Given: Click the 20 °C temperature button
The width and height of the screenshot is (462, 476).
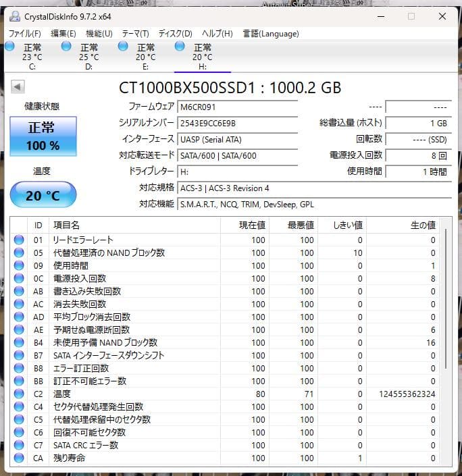Looking at the screenshot, I should point(43,195).
